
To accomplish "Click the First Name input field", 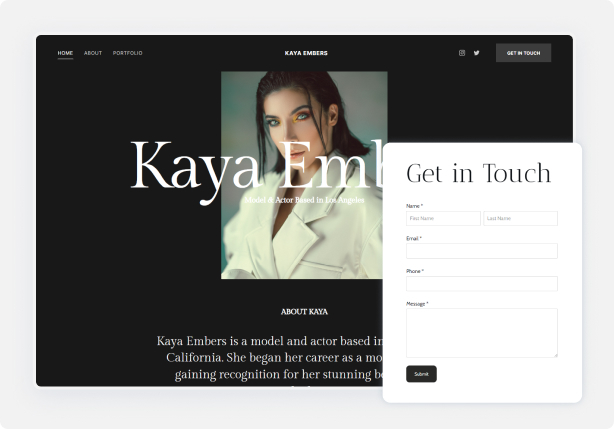I will click(x=443, y=218).
